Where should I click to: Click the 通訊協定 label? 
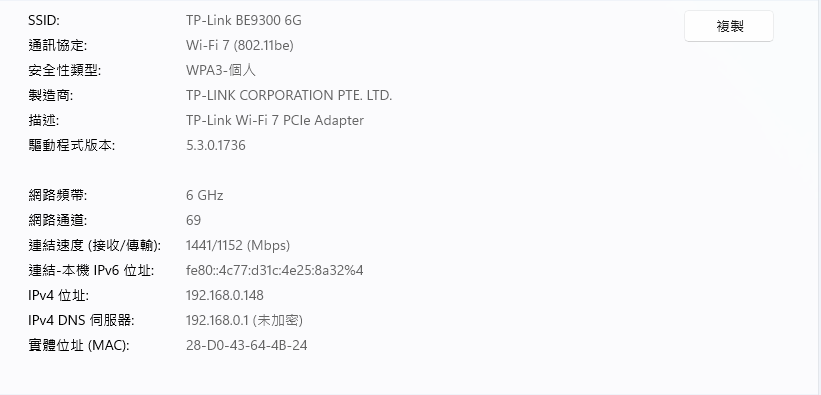pyautogui.click(x=58, y=46)
